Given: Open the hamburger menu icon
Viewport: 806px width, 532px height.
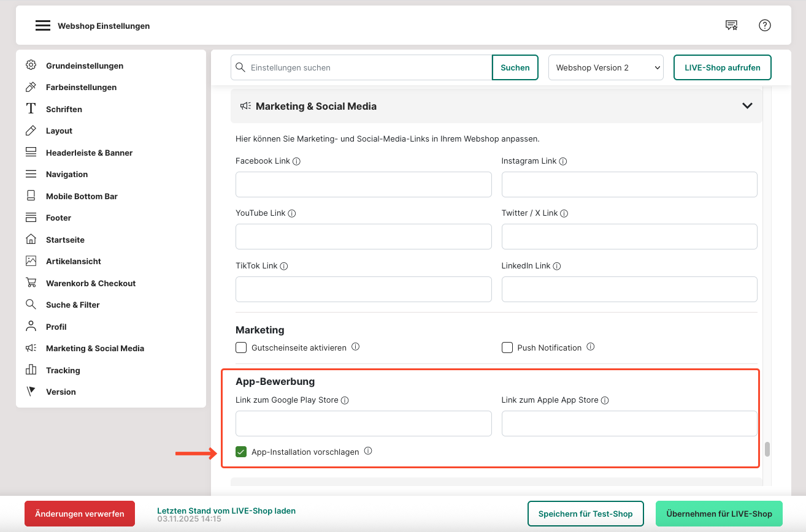Looking at the screenshot, I should [x=42, y=26].
